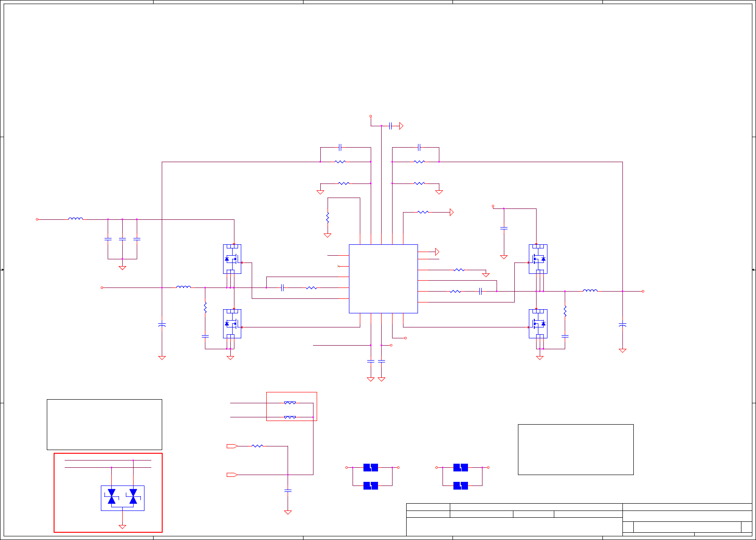
Task: Click the input terminal circle at far left
Action: [37, 219]
